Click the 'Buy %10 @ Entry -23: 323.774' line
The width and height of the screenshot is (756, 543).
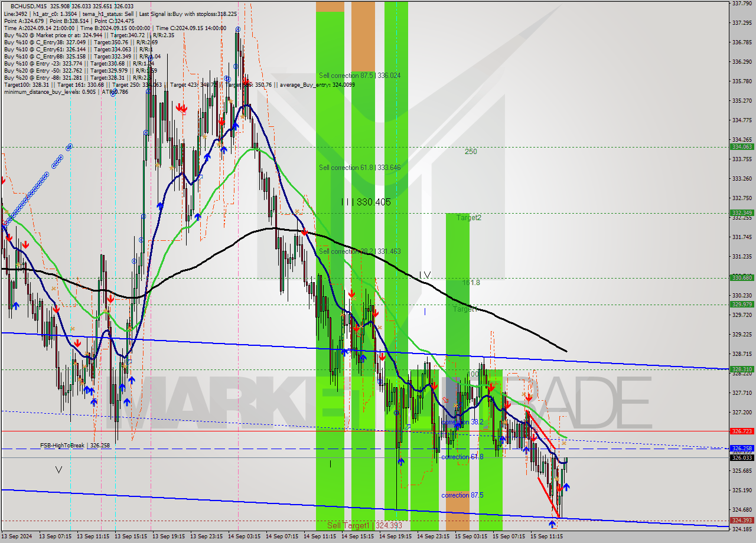79,63
